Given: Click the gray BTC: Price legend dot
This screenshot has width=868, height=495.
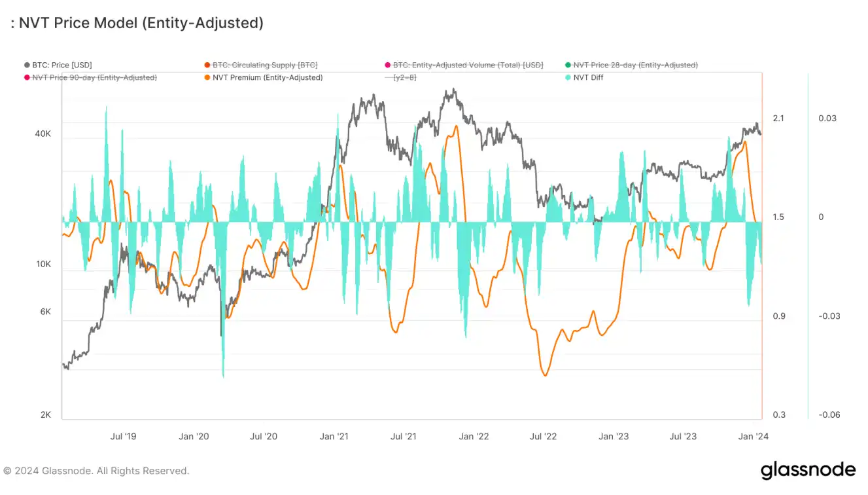Looking at the screenshot, I should click(x=27, y=65).
